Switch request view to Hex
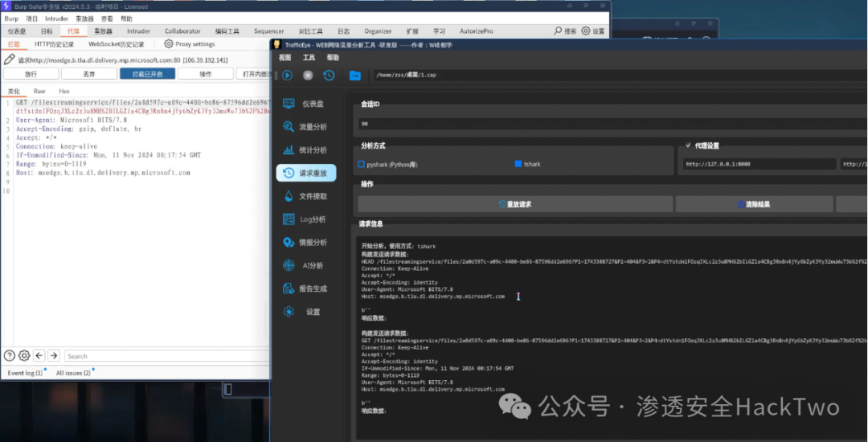868x442 pixels. 64,92
